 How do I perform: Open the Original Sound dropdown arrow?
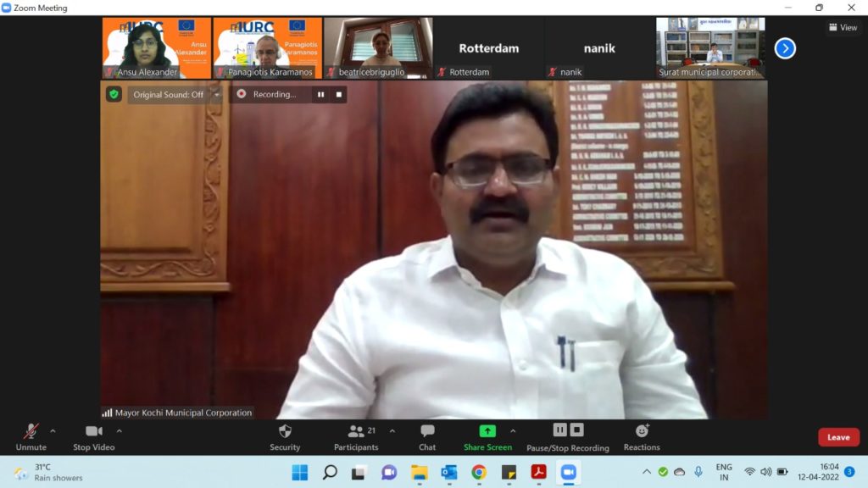click(x=217, y=95)
